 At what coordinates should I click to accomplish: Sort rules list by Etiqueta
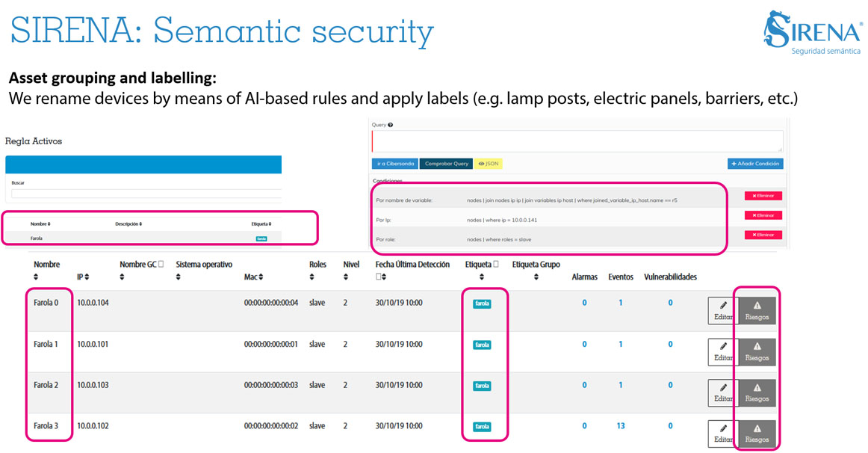coord(261,224)
